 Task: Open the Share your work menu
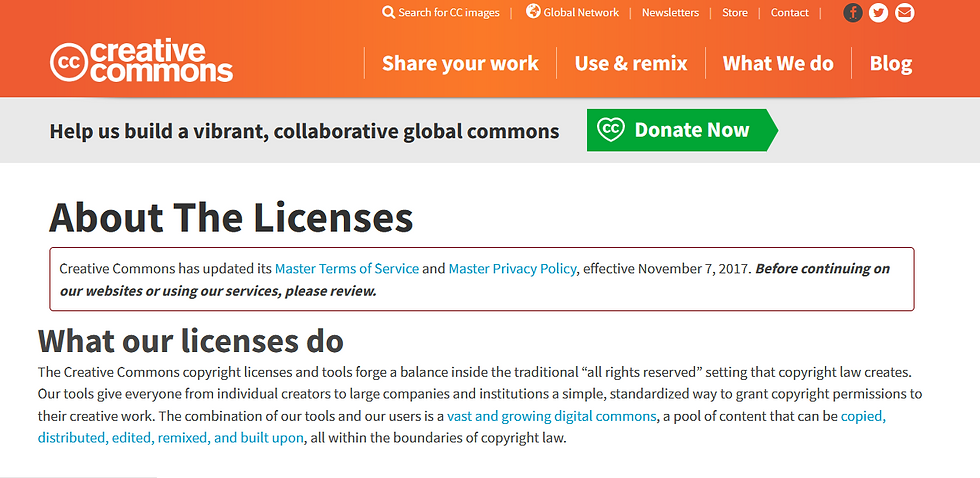[460, 63]
